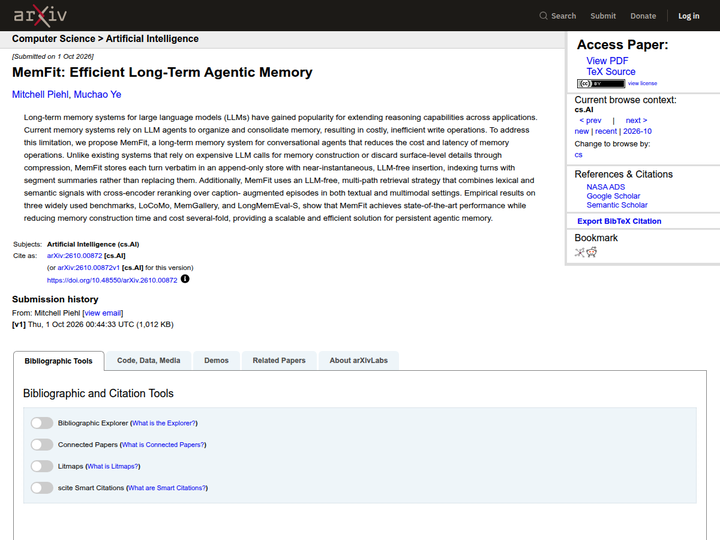Open the View PDF link
The width and height of the screenshot is (720, 540).
click(607, 61)
